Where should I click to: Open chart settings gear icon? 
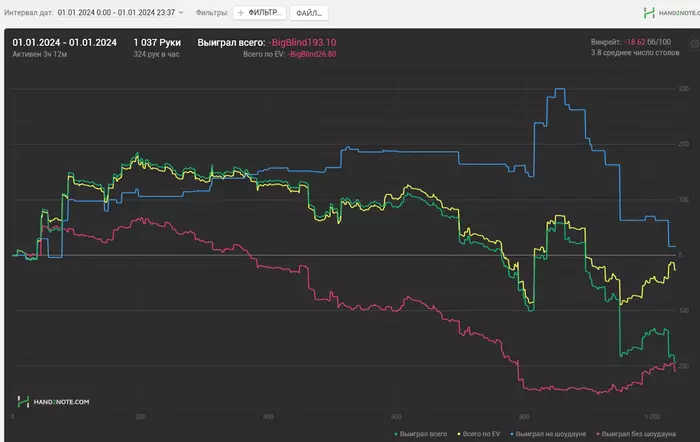point(695,44)
